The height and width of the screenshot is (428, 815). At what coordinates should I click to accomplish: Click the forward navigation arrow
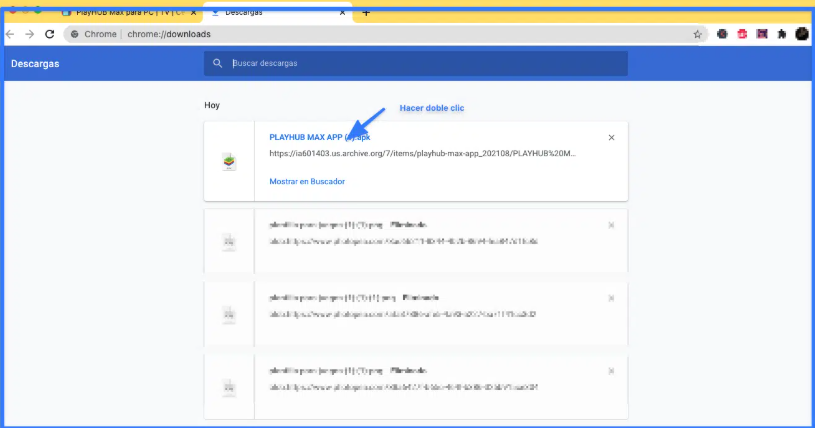[30, 34]
